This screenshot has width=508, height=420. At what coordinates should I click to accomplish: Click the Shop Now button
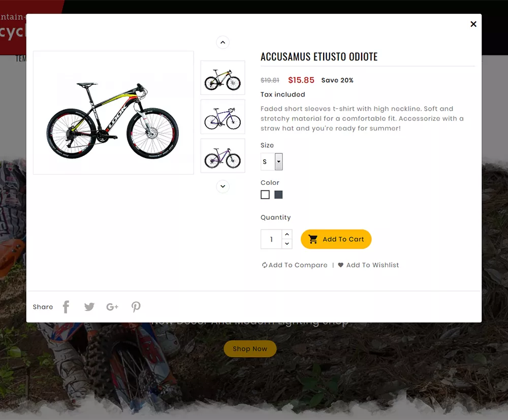click(250, 349)
